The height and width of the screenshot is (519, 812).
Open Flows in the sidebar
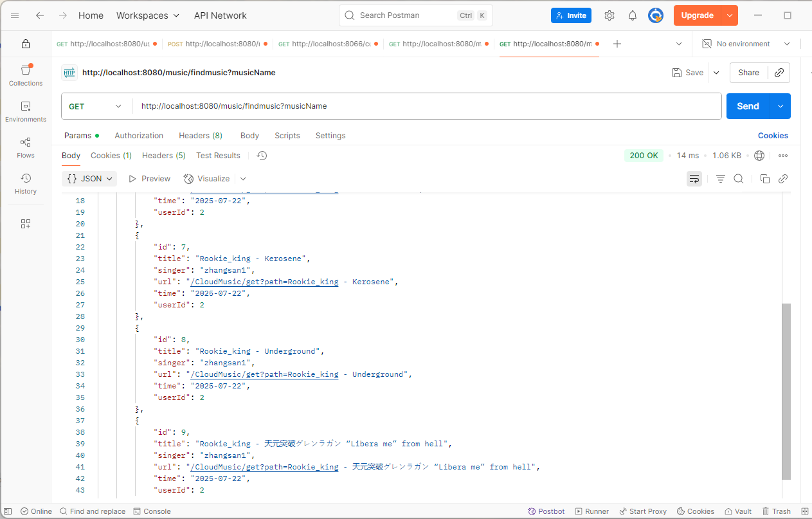click(x=26, y=148)
